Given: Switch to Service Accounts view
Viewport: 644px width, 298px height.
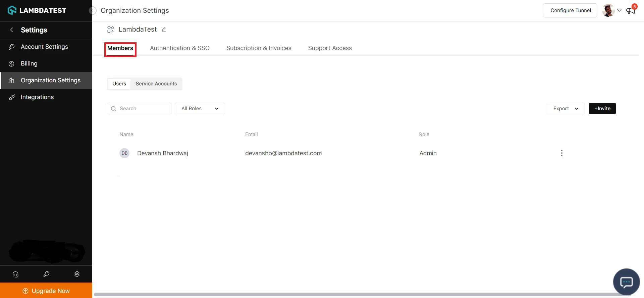Looking at the screenshot, I should (x=156, y=84).
